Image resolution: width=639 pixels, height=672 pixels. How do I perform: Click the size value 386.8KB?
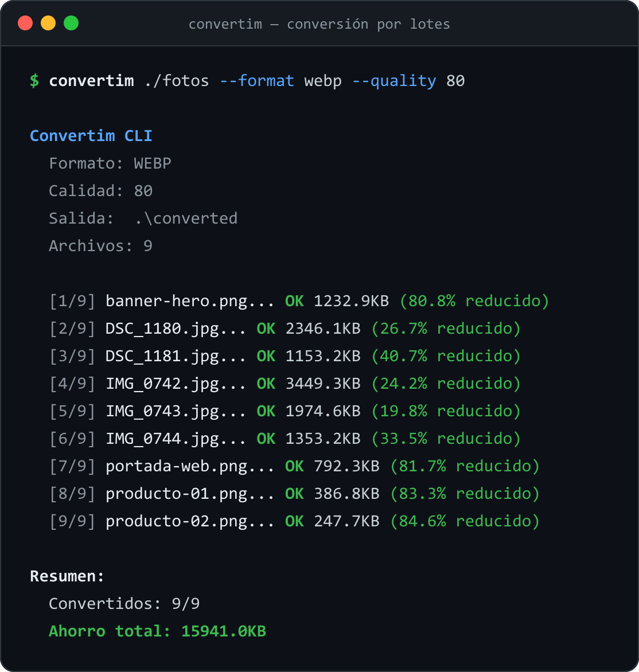347,493
